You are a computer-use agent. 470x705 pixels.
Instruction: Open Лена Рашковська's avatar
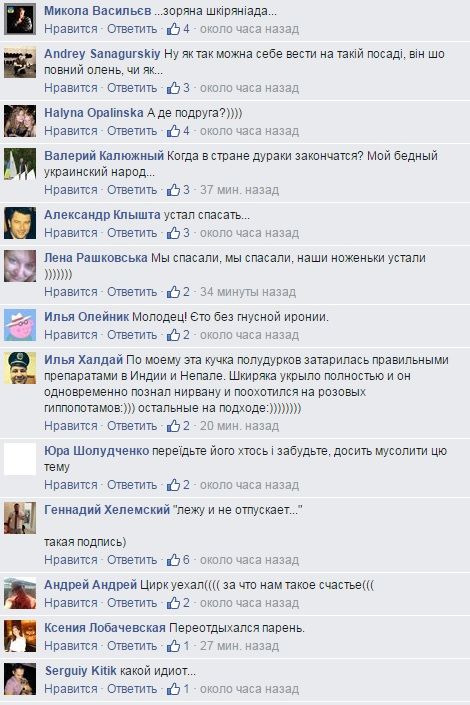point(20,266)
